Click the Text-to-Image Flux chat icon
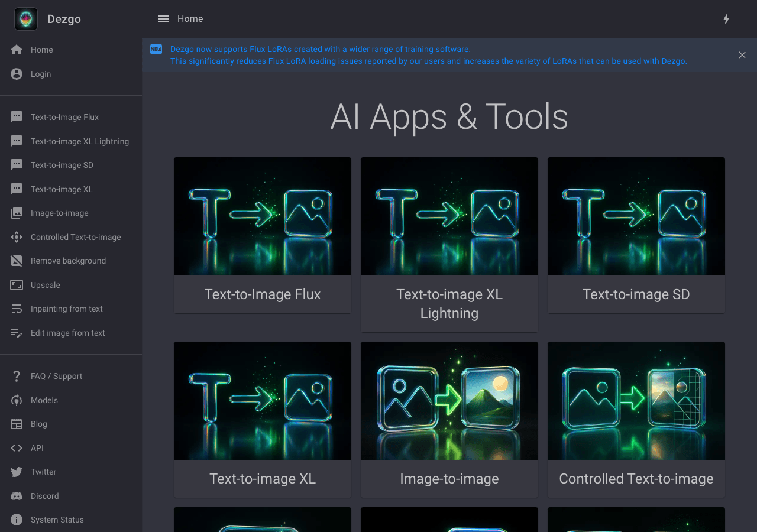Viewport: 757px width, 532px height. pyautogui.click(x=17, y=117)
